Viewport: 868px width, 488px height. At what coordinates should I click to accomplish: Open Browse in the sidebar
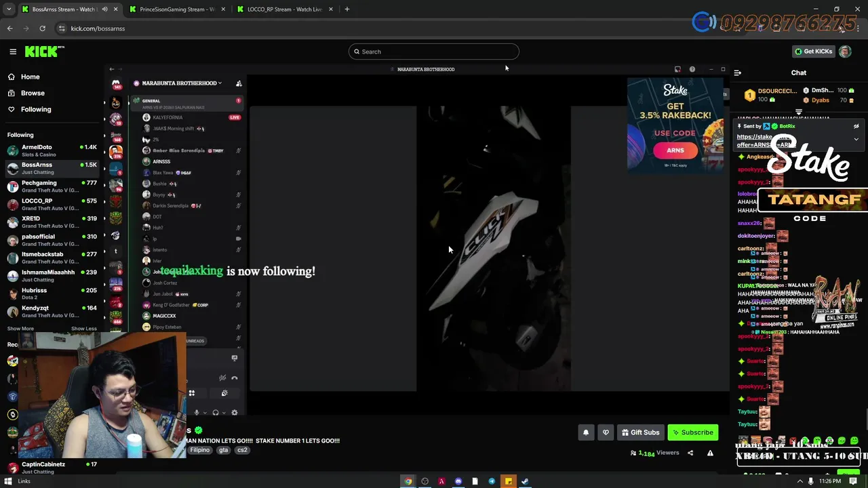coord(33,93)
